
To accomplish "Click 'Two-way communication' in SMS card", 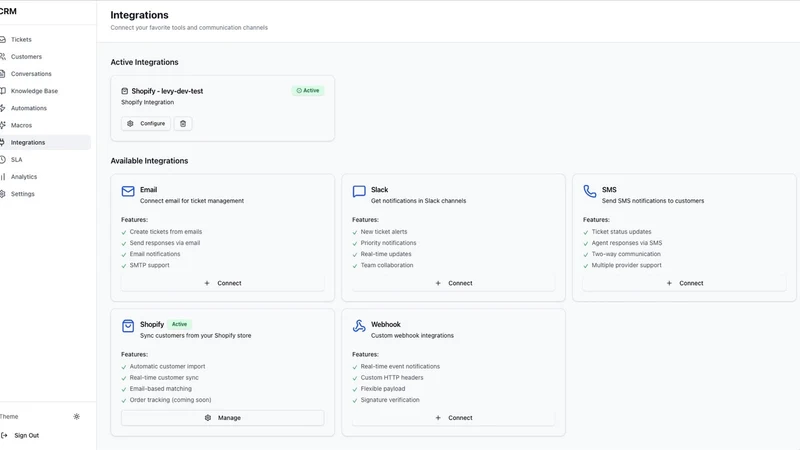I will (626, 254).
